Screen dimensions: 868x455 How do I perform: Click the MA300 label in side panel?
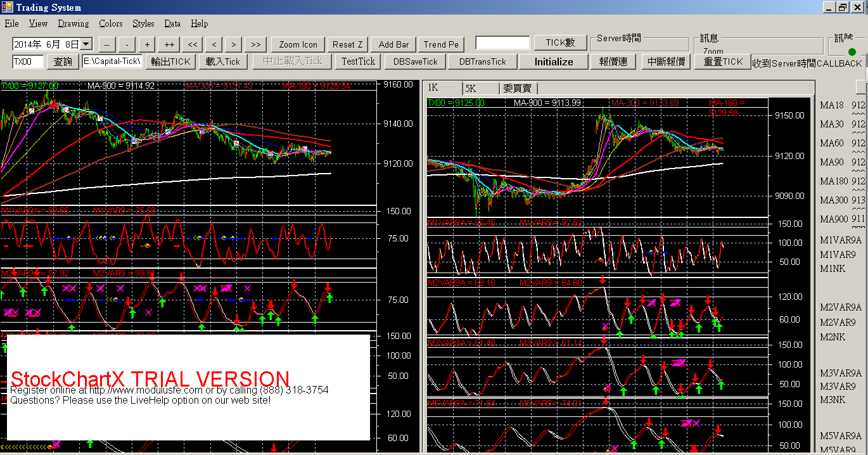pos(834,200)
